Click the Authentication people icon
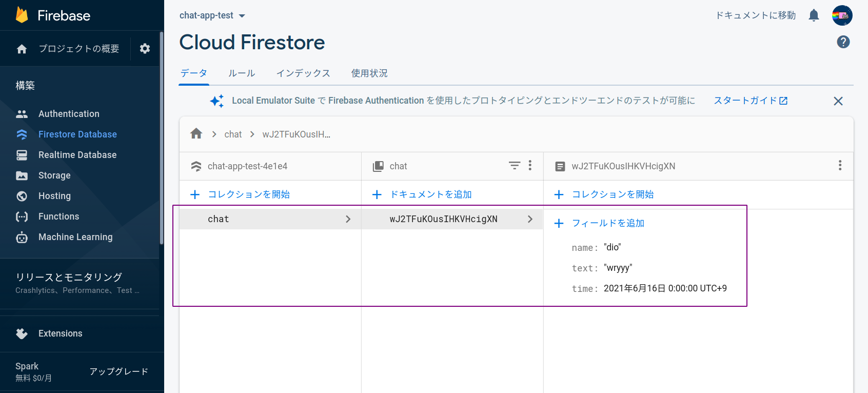This screenshot has height=393, width=868. (22, 114)
